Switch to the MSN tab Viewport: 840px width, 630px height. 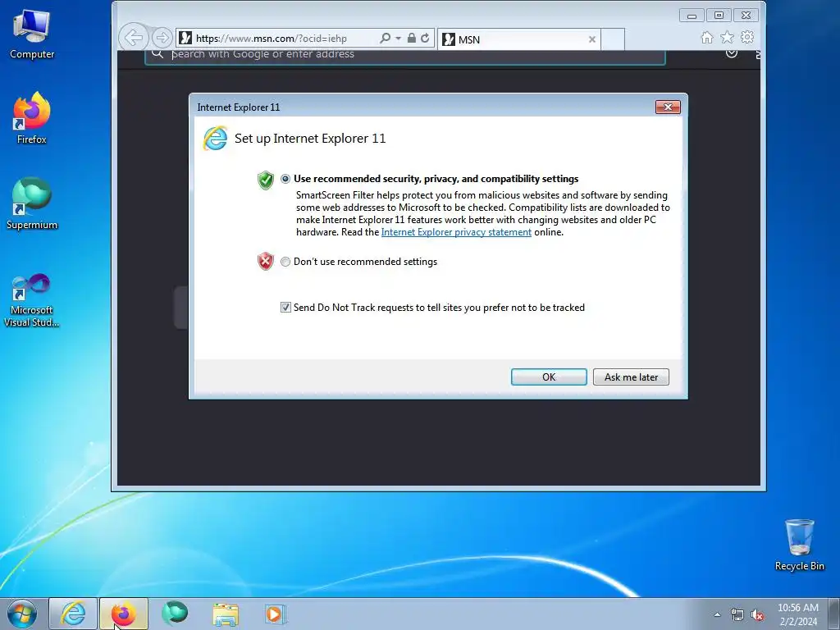[519, 39]
